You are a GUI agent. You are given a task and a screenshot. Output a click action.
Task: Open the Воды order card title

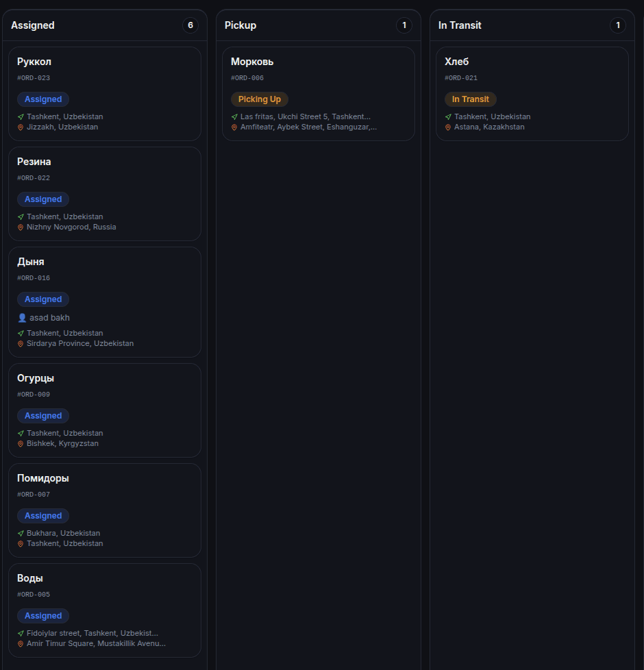pyautogui.click(x=30, y=578)
